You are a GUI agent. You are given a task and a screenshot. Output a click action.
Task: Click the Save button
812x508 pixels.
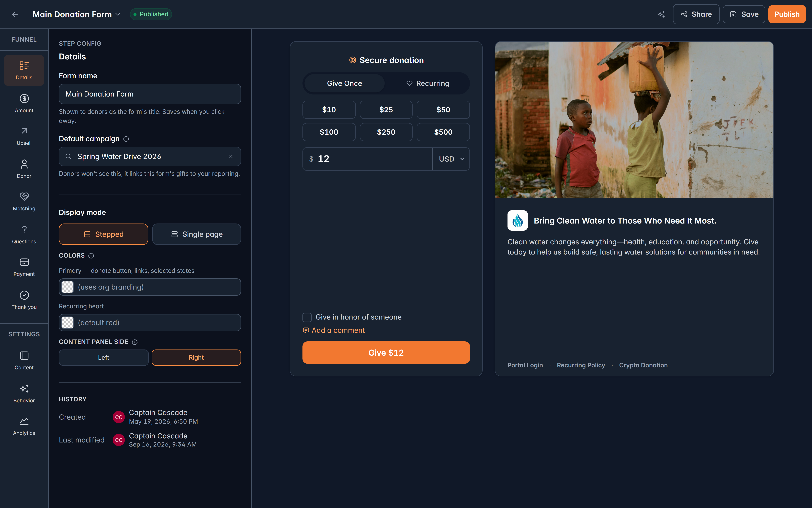pos(744,14)
